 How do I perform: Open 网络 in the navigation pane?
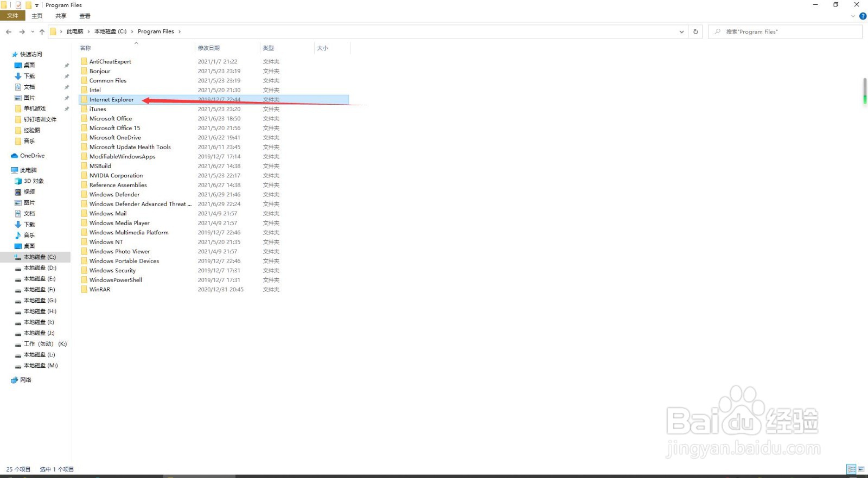click(x=25, y=380)
